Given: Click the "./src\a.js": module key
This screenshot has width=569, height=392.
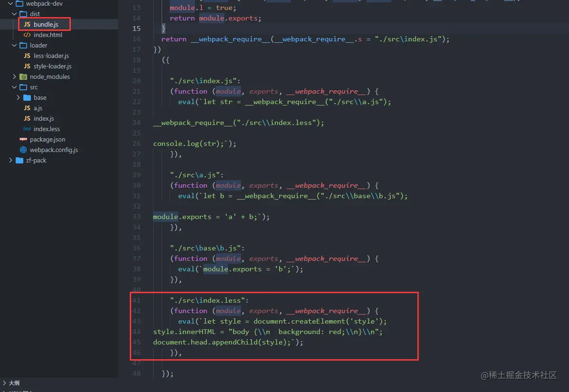Looking at the screenshot, I should click(x=197, y=175).
